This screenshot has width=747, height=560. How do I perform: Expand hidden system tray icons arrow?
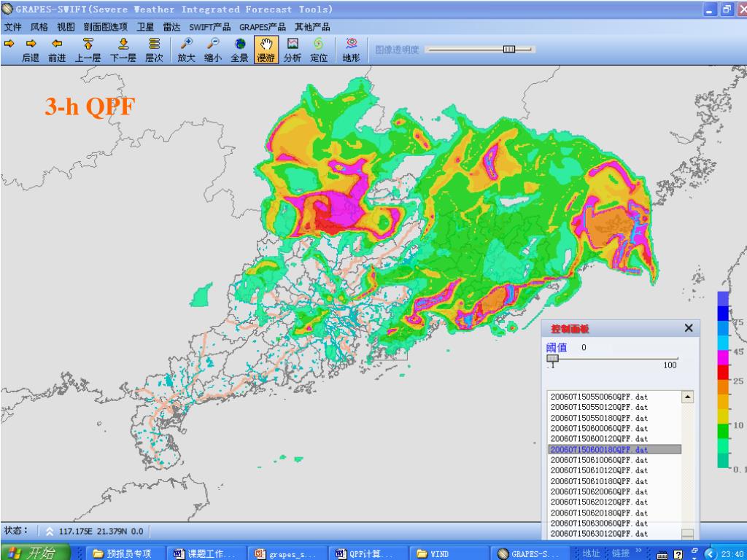pyautogui.click(x=711, y=553)
